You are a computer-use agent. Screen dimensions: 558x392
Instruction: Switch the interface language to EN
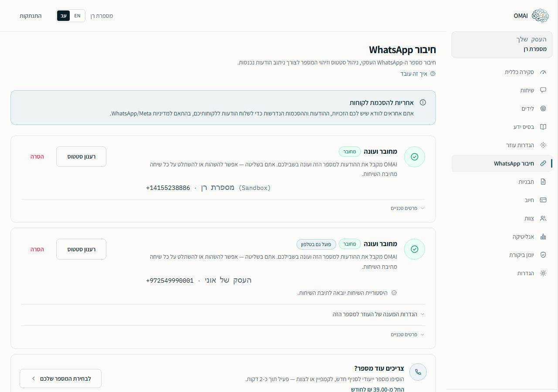pyautogui.click(x=77, y=16)
